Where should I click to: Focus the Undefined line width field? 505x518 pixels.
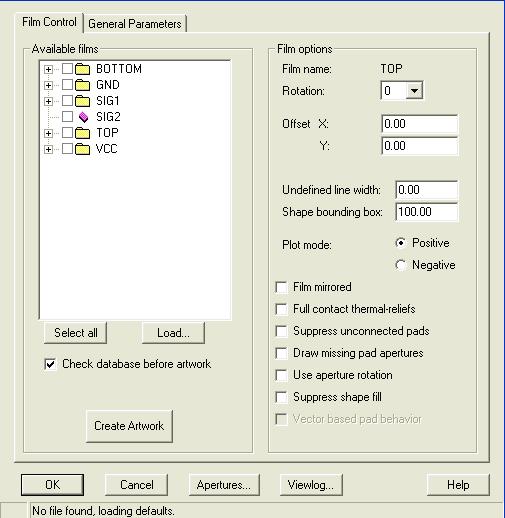[426, 190]
